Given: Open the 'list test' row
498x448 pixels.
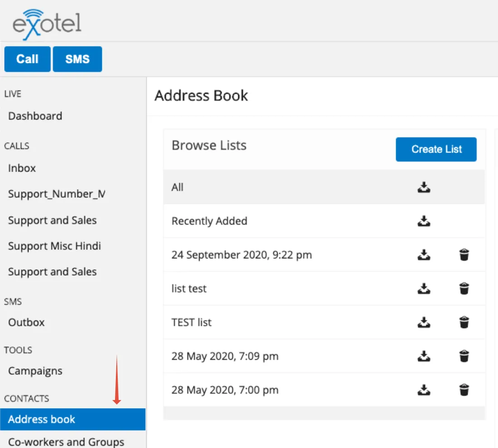Looking at the screenshot, I should [324, 289].
